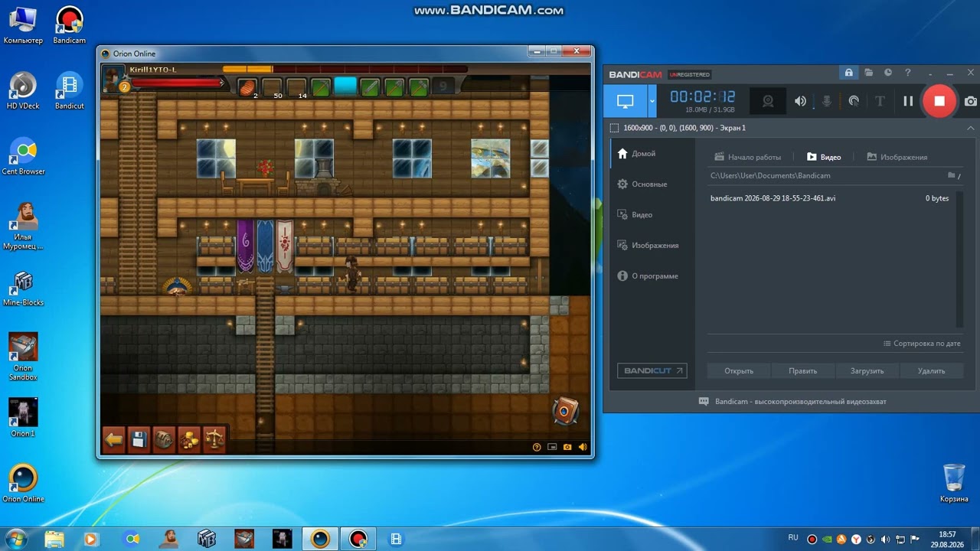Switch the RU input language indicator
The image size is (980, 551).
(x=793, y=537)
